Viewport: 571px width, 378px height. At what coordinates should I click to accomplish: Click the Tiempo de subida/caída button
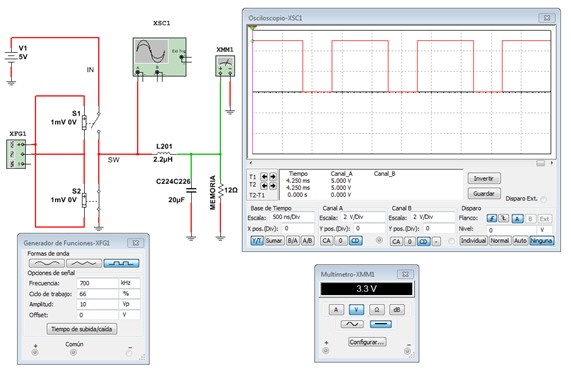tap(82, 329)
